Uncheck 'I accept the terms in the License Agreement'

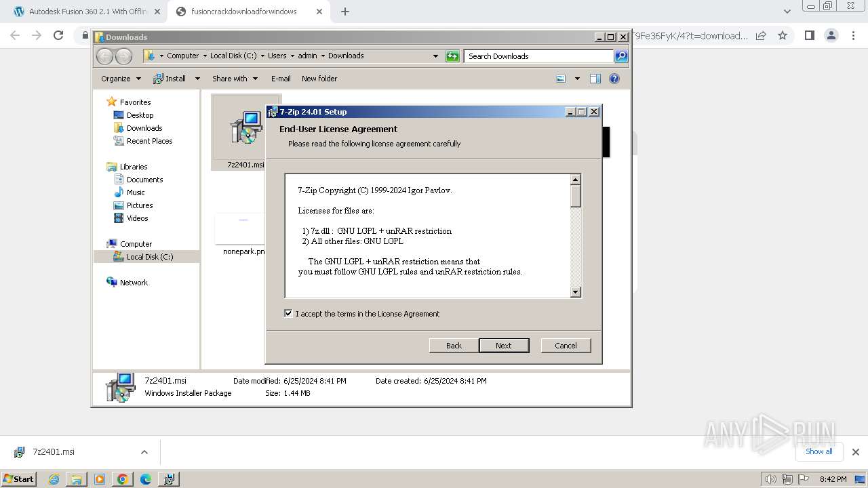pyautogui.click(x=288, y=314)
